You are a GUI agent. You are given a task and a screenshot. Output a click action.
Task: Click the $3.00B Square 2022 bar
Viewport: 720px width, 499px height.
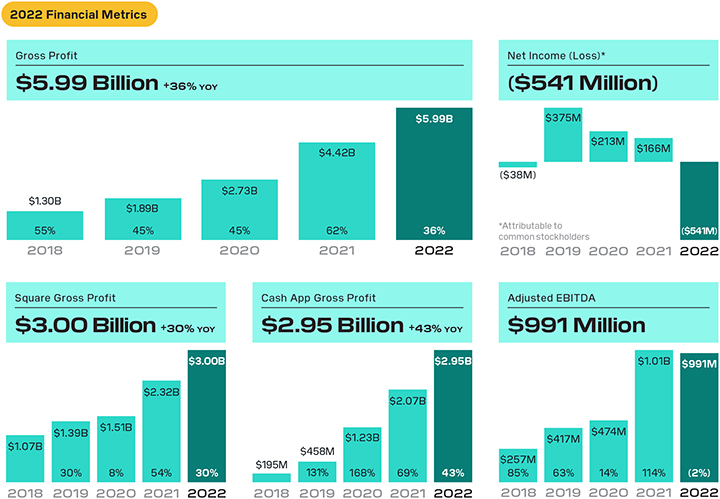click(207, 416)
